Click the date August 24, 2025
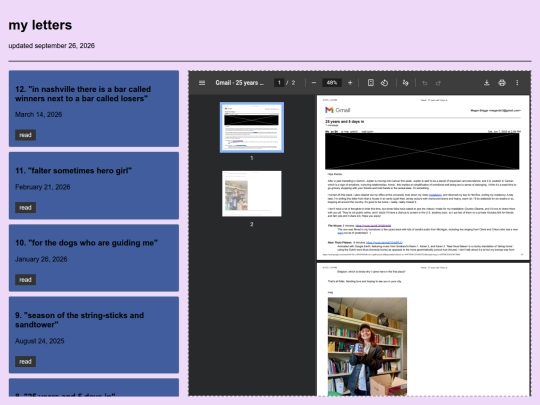The height and width of the screenshot is (405, 540). pos(40,341)
